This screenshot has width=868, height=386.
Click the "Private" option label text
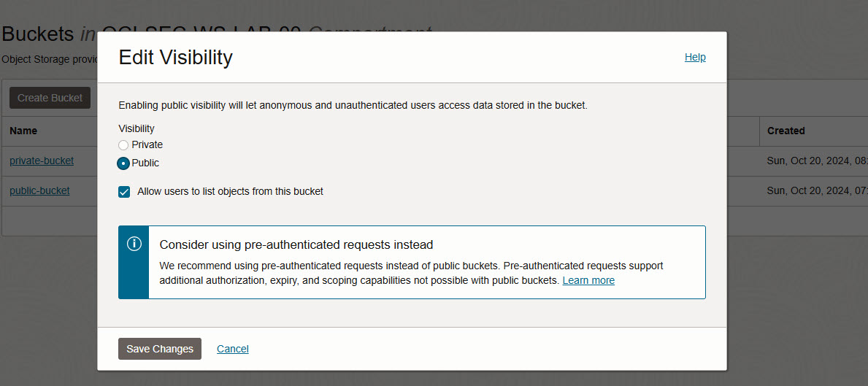pyautogui.click(x=147, y=145)
